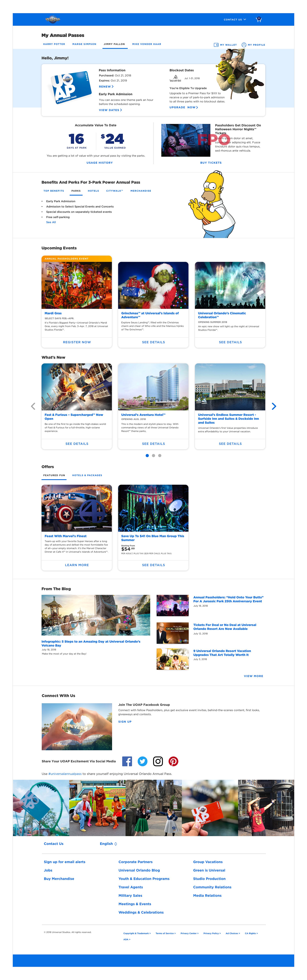Image resolution: width=307 pixels, height=980 pixels.
Task: Click Buy Tickets link
Action: click(211, 162)
